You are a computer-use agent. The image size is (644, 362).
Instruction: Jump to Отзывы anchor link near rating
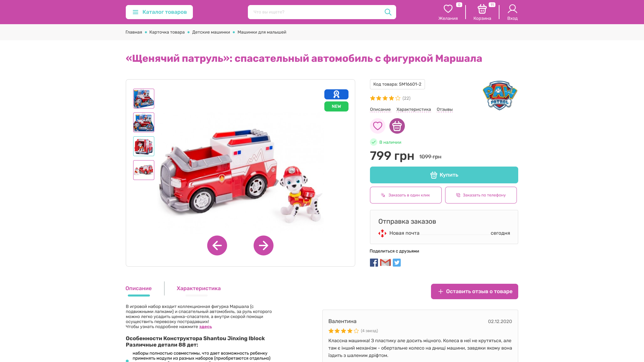click(445, 109)
